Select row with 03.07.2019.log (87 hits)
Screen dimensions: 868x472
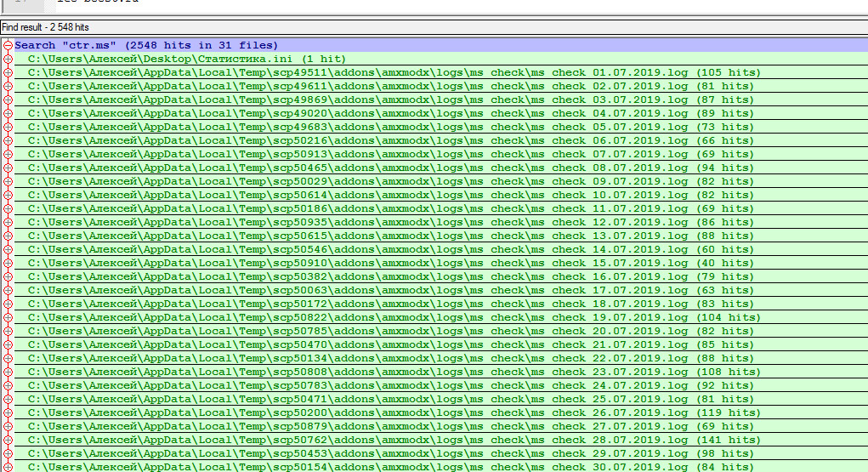coord(440,100)
